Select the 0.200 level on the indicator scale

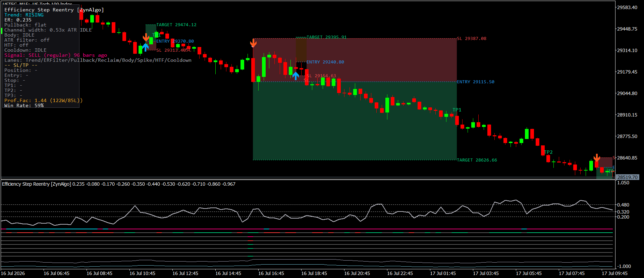pyautogui.click(x=623, y=217)
